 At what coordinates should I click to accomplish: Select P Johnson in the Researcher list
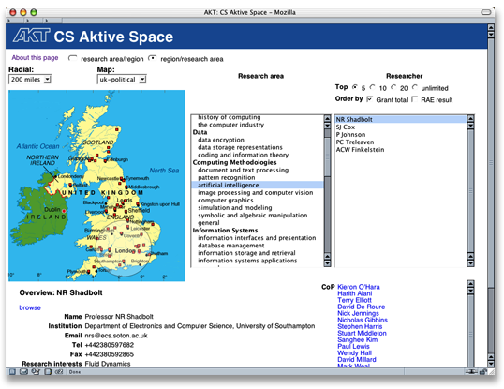pyautogui.click(x=350, y=135)
